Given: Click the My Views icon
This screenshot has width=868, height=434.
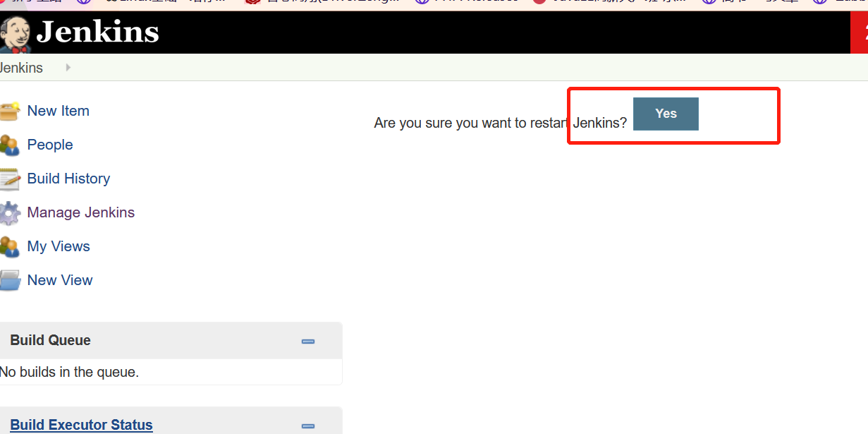Looking at the screenshot, I should point(10,247).
